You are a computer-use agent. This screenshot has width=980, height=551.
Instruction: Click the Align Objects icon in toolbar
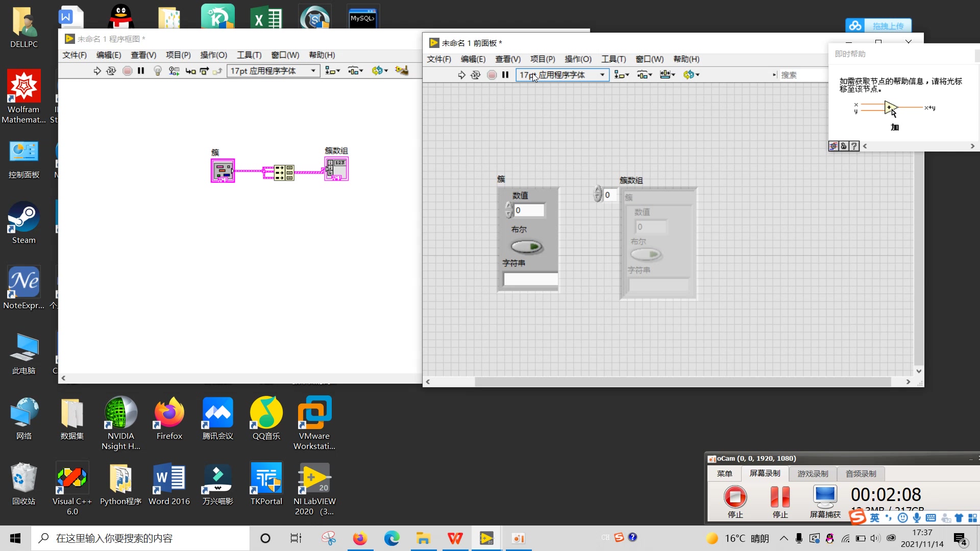[x=619, y=74]
